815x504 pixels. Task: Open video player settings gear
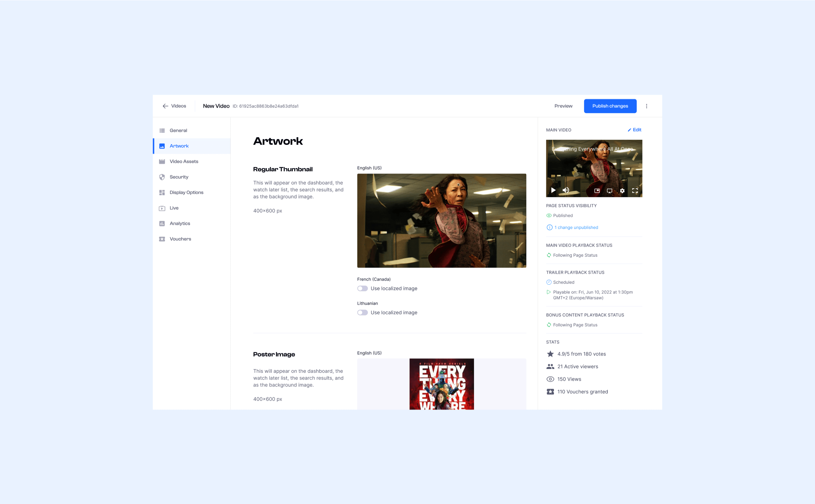[622, 191]
